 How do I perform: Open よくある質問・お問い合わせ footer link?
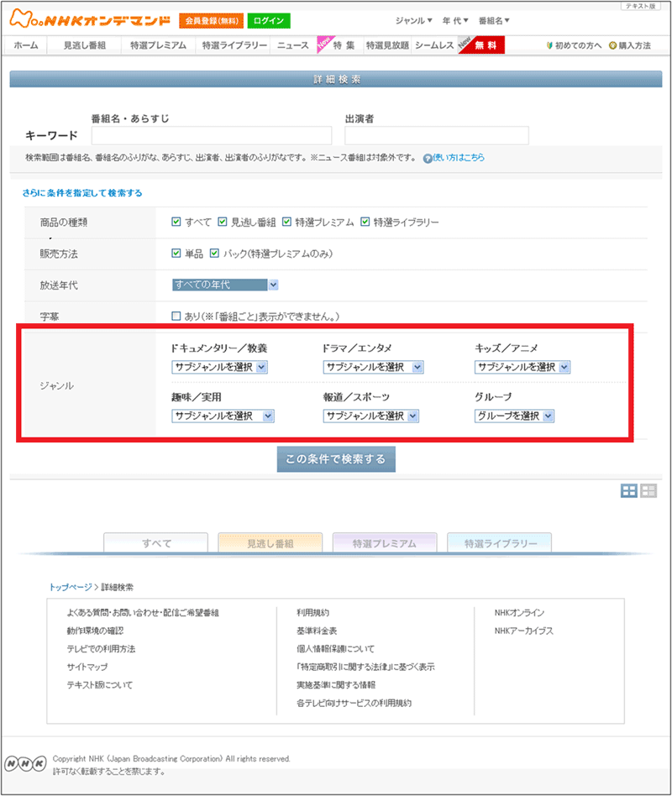coord(143,613)
